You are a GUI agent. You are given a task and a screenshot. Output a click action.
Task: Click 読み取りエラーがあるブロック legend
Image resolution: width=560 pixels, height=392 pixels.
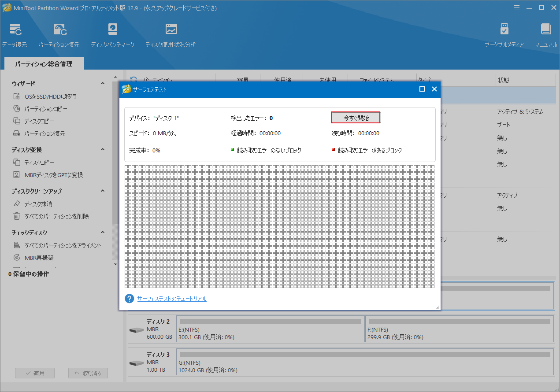pyautogui.click(x=367, y=150)
